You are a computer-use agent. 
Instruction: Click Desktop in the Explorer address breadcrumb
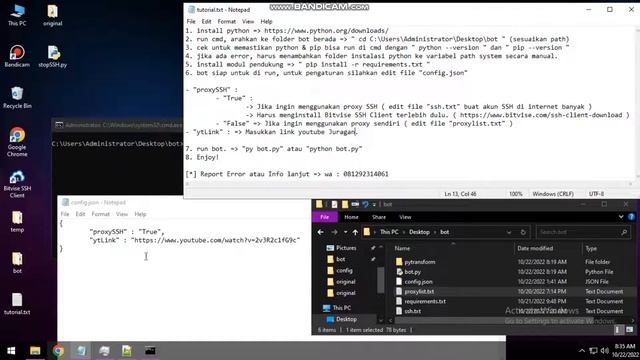click(419, 232)
